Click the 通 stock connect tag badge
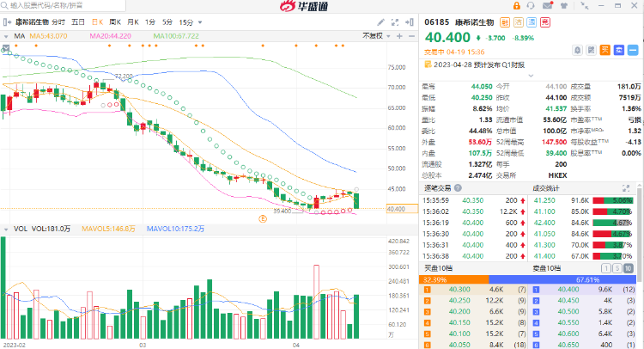Viewport: 644px width, 349px height. 532,22
